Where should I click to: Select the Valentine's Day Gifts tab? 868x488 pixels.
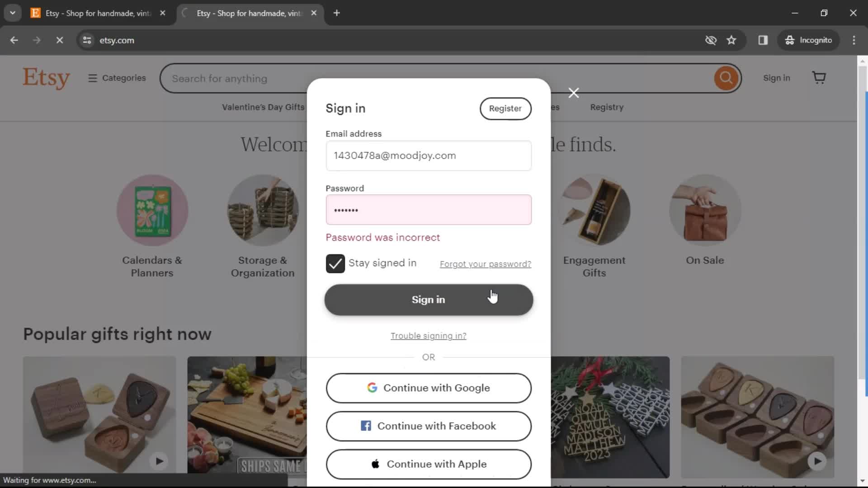point(263,107)
